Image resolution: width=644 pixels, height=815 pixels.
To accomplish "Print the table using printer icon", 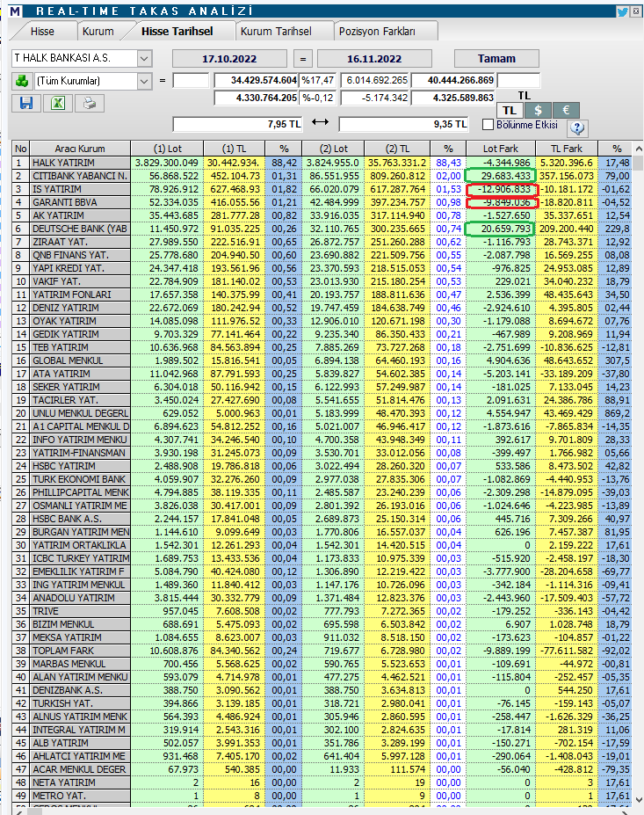I will 90,103.
